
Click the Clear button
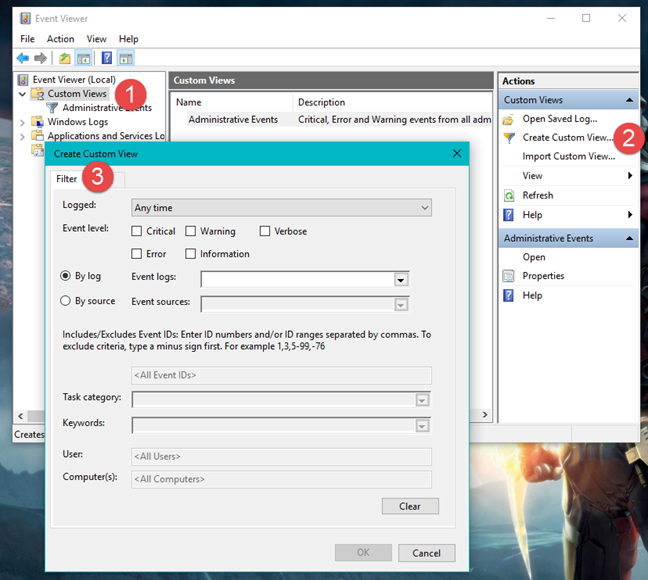(x=410, y=506)
